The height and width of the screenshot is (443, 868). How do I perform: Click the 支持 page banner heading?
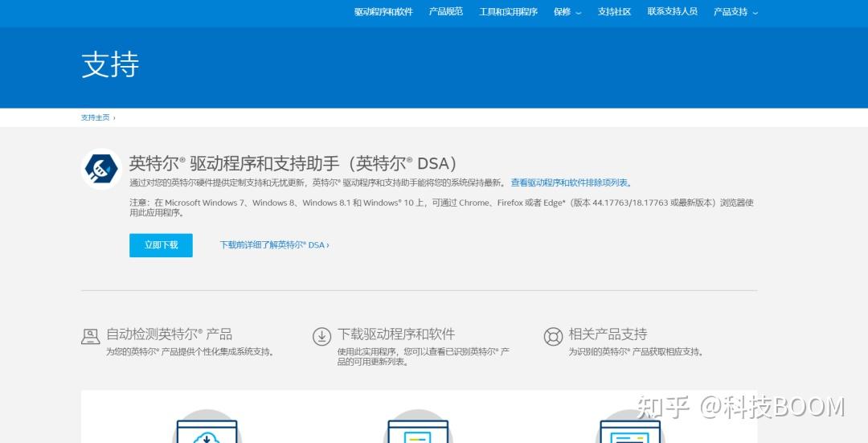tap(110, 65)
